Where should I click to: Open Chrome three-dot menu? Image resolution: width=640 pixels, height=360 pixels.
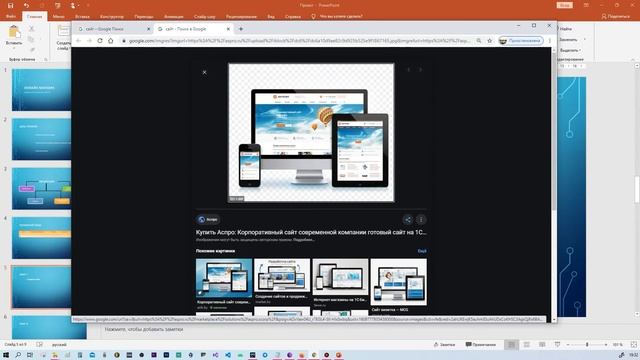550,40
